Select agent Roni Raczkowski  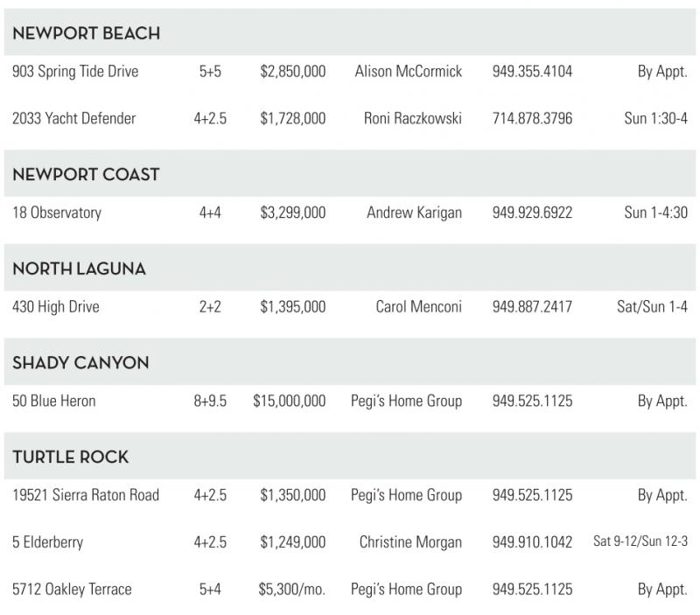(x=412, y=118)
